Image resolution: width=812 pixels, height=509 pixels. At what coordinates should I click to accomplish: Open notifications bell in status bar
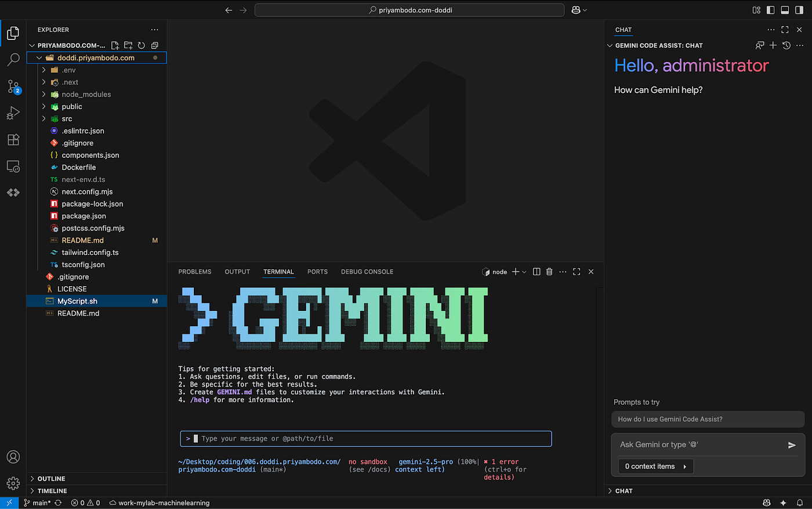click(800, 503)
